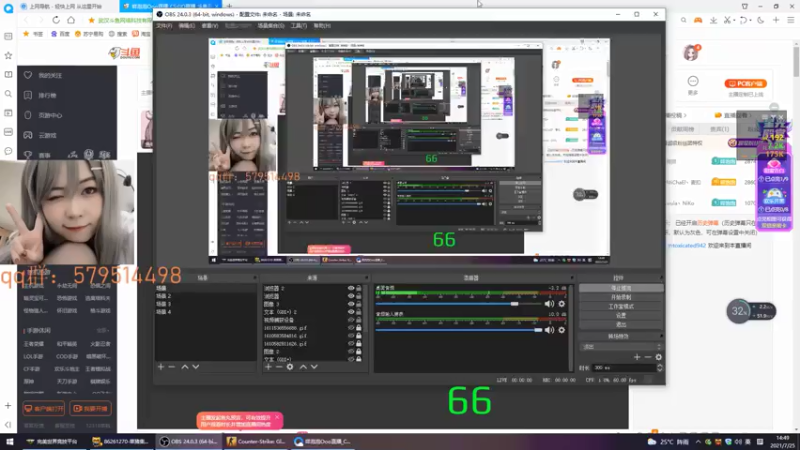
Task: Click 退出 button in OBS controls
Action: pos(621,324)
